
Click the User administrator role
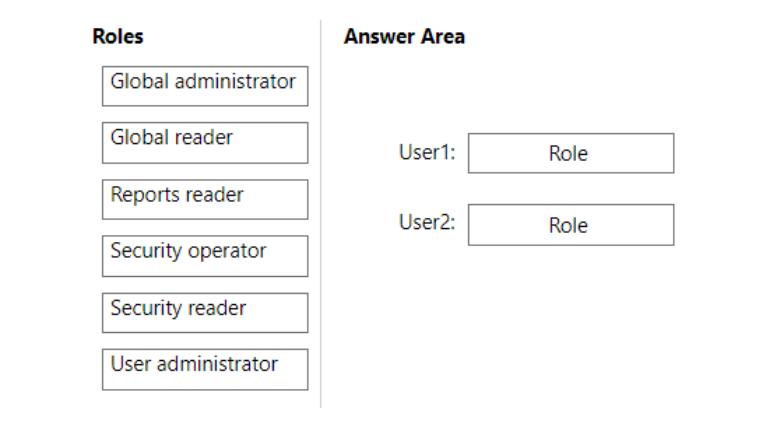click(x=205, y=369)
